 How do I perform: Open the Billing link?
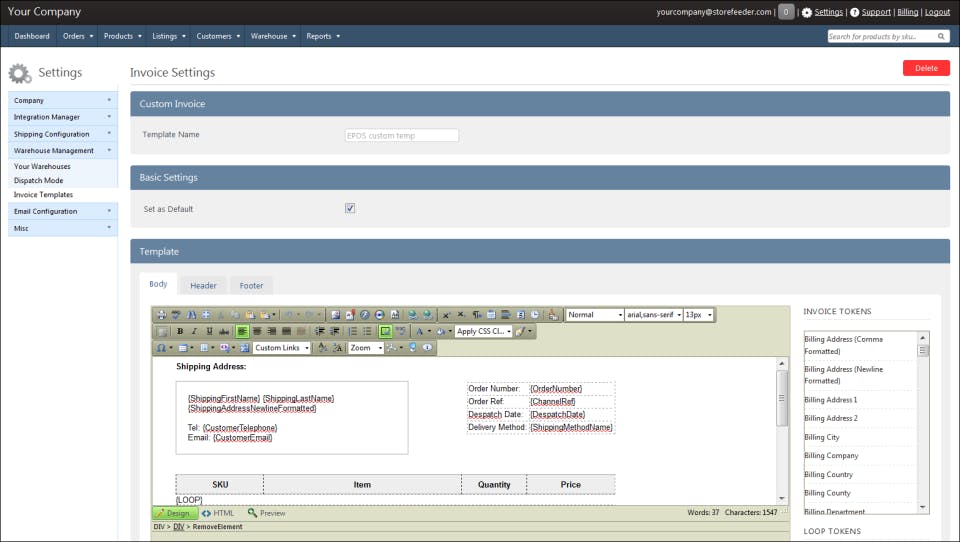(x=907, y=12)
